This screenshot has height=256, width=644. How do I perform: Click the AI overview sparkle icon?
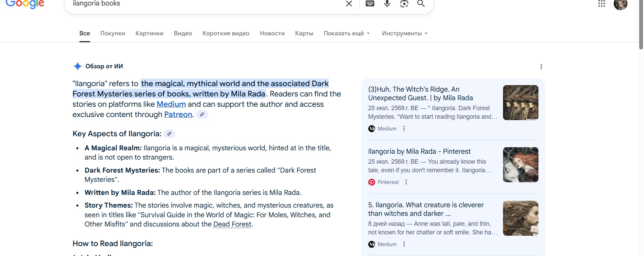[x=78, y=66]
